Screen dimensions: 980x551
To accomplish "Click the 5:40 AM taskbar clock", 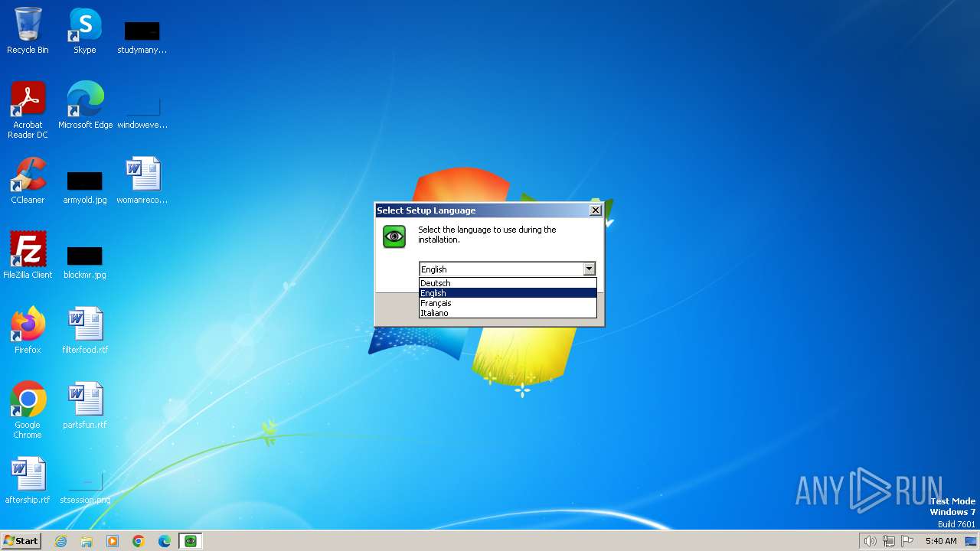I will (x=941, y=541).
